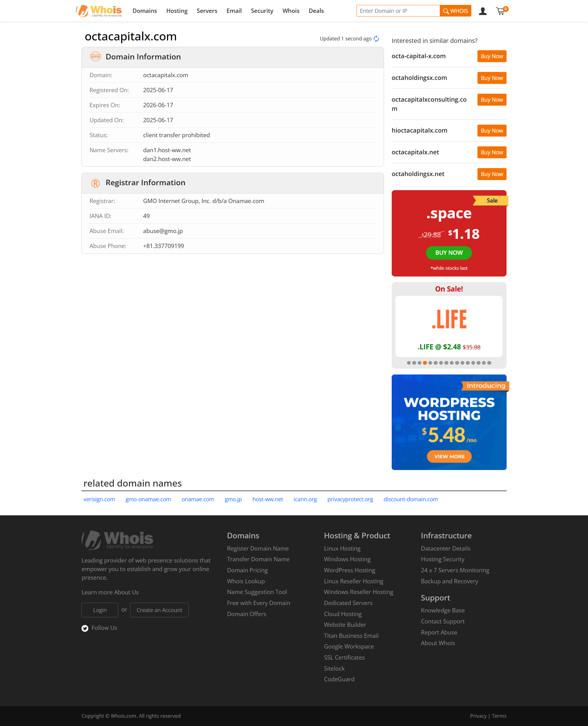This screenshot has height=726, width=588.
Task: Click Learn more About Us link
Action: (x=110, y=592)
